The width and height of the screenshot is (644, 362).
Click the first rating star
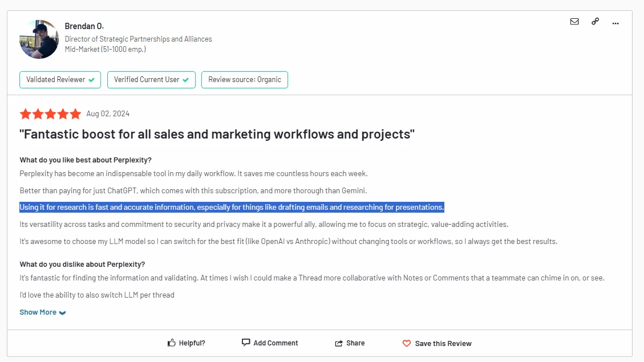pos(25,114)
